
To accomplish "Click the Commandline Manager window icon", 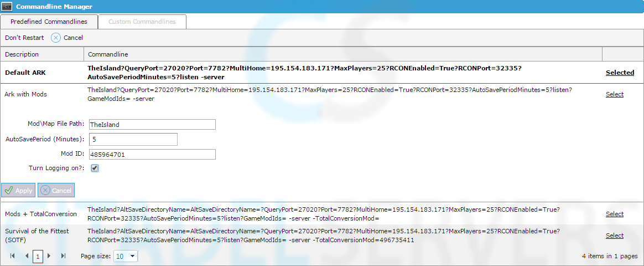I will pos(8,7).
